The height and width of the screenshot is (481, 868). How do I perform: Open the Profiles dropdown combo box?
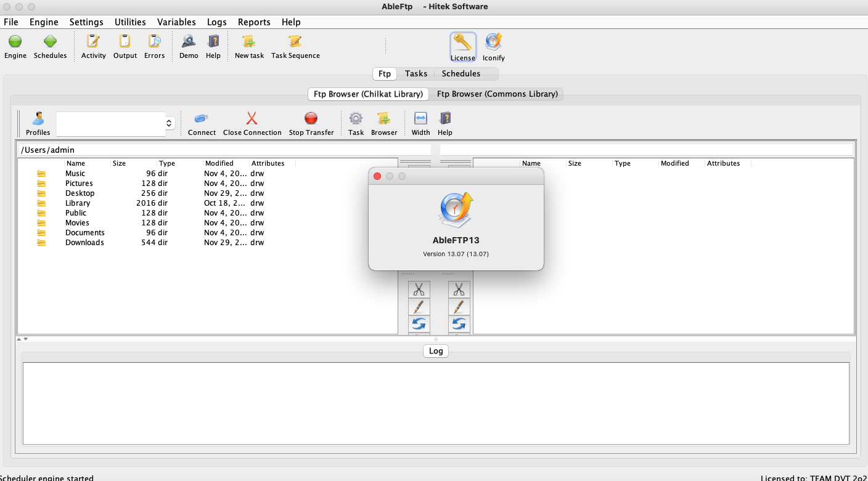point(115,124)
